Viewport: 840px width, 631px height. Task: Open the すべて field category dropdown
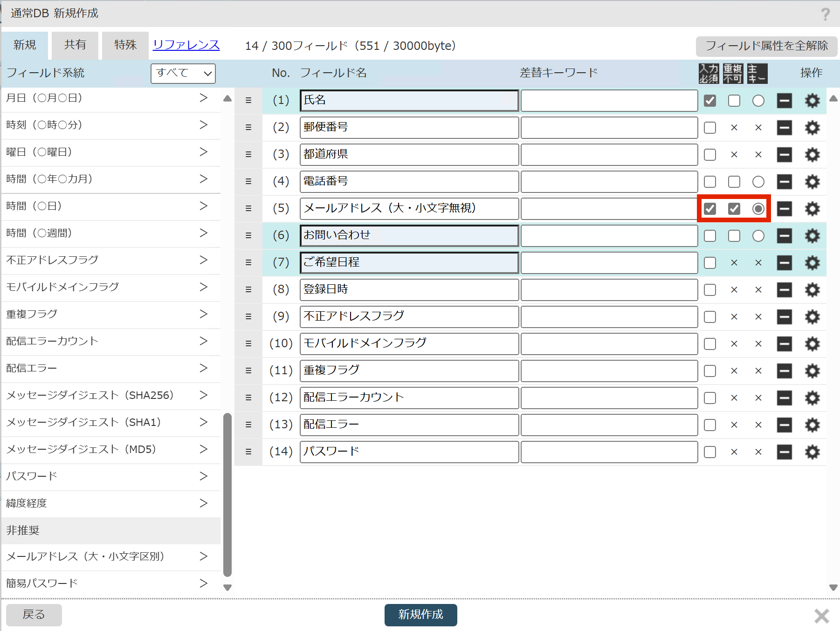(183, 74)
